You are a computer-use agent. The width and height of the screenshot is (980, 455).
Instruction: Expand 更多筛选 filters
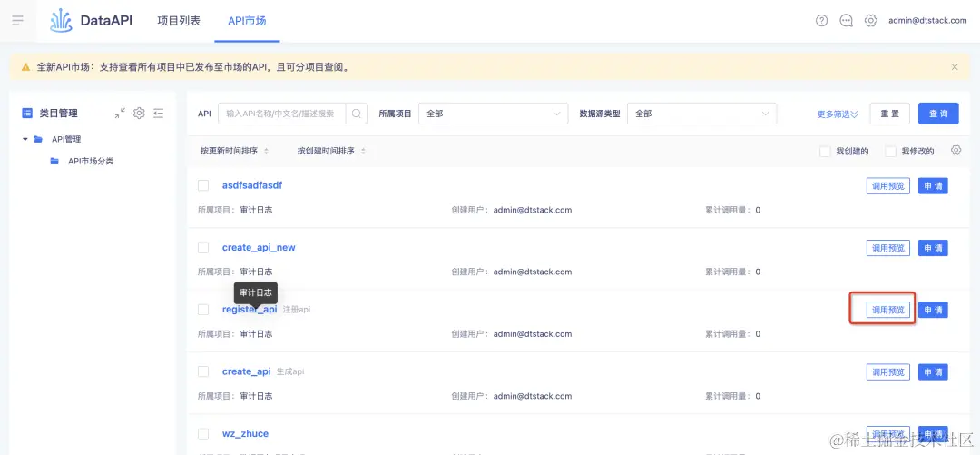click(x=838, y=114)
